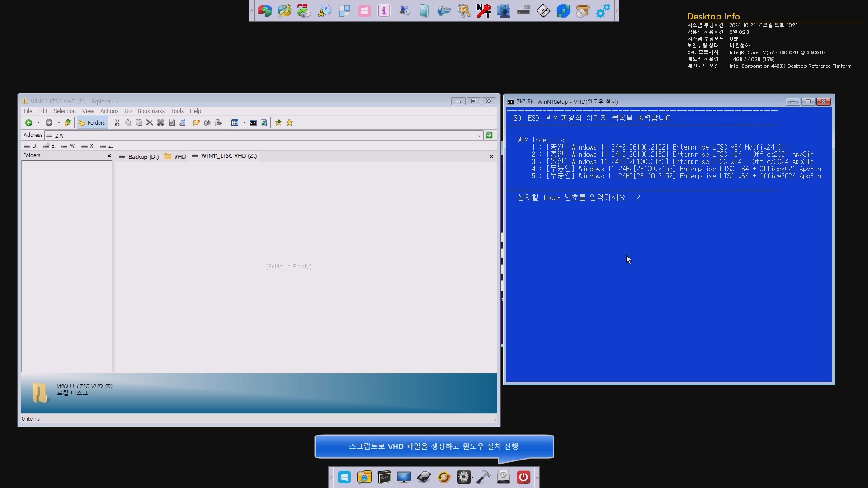Image resolution: width=868 pixels, height=488 pixels.
Task: Open the Selection menu
Action: point(65,111)
